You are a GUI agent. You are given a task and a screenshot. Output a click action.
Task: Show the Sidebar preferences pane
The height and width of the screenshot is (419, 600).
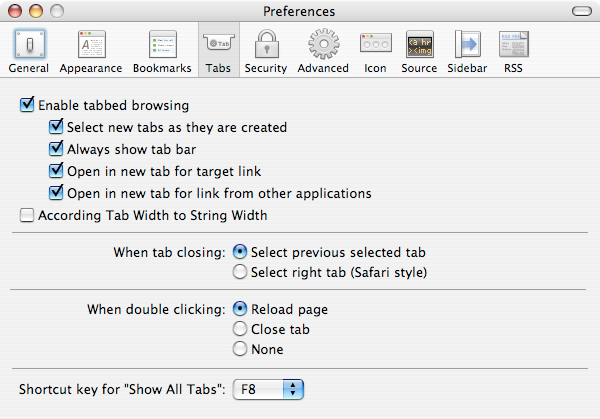pyautogui.click(x=468, y=50)
